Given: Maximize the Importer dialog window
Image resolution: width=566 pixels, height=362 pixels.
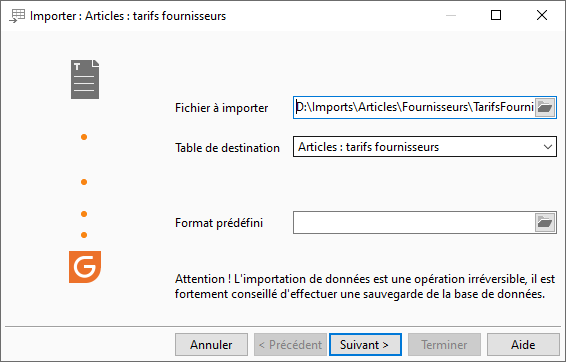Looking at the screenshot, I should (x=496, y=15).
